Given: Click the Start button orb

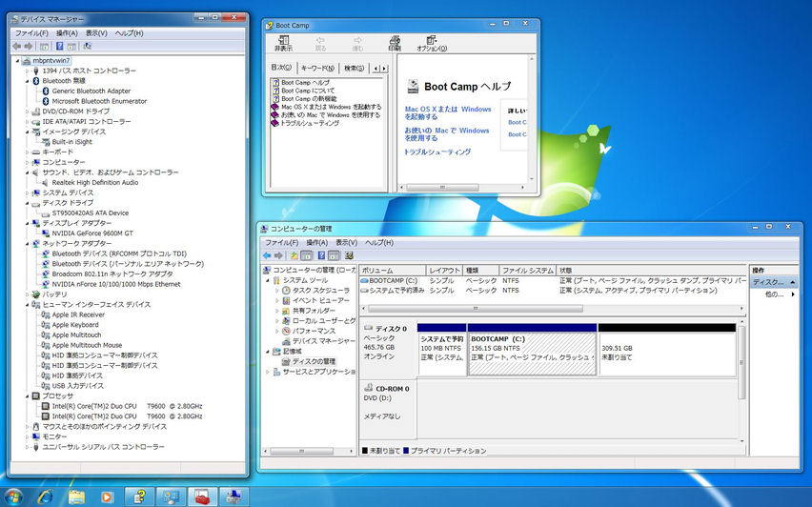Looking at the screenshot, I should (15, 495).
